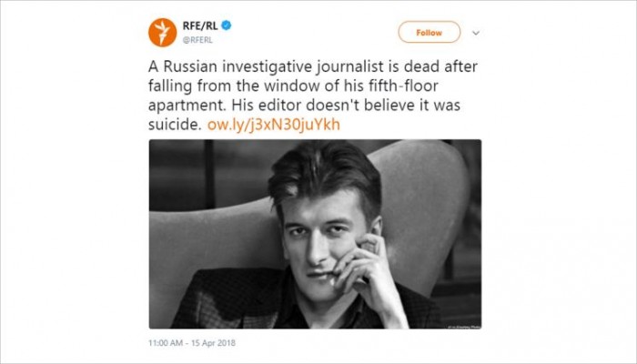Enlarge the journalist's black-and-white photo
Image resolution: width=637 pixels, height=364 pixels.
tap(315, 234)
